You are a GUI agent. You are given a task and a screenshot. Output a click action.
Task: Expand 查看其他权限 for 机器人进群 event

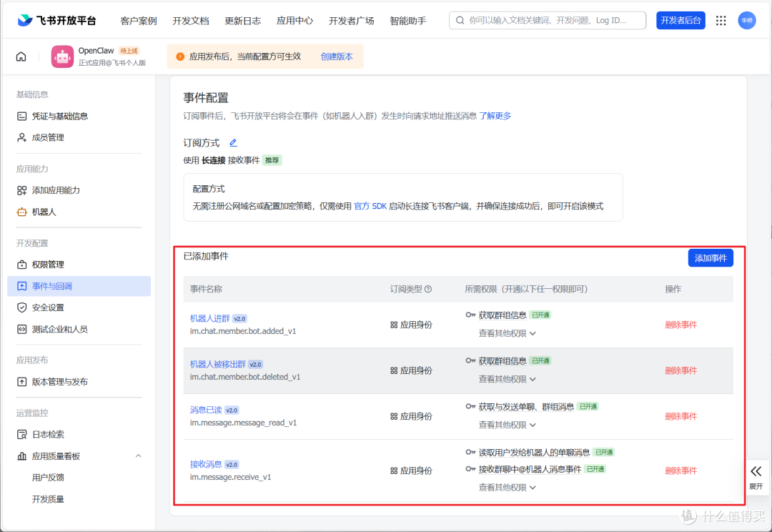pos(507,333)
